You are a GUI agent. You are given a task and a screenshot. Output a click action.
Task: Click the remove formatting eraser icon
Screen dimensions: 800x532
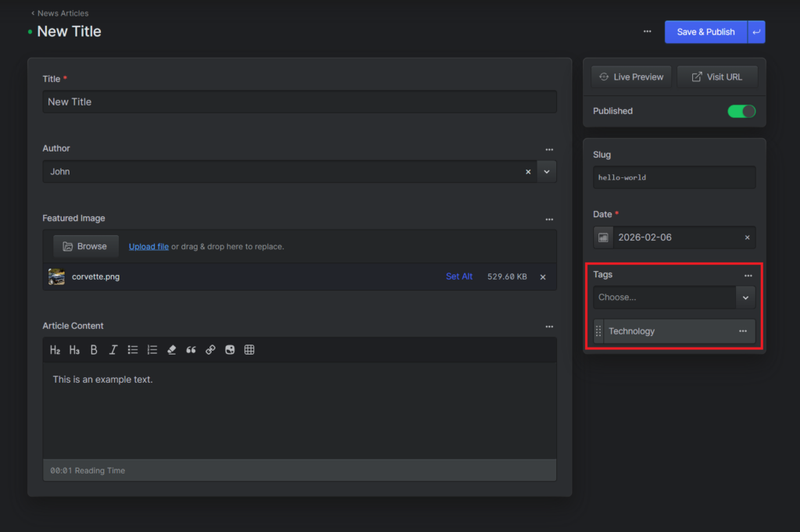pos(172,350)
